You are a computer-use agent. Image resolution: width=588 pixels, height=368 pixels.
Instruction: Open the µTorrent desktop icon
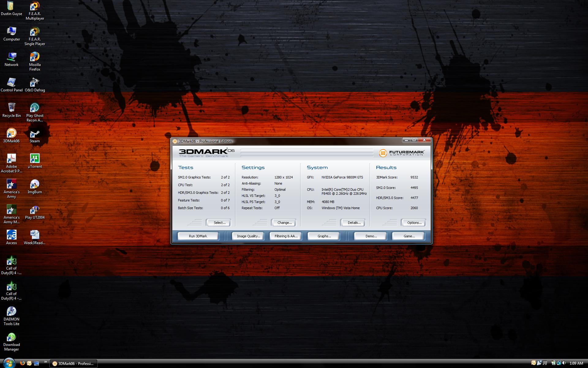[35, 159]
